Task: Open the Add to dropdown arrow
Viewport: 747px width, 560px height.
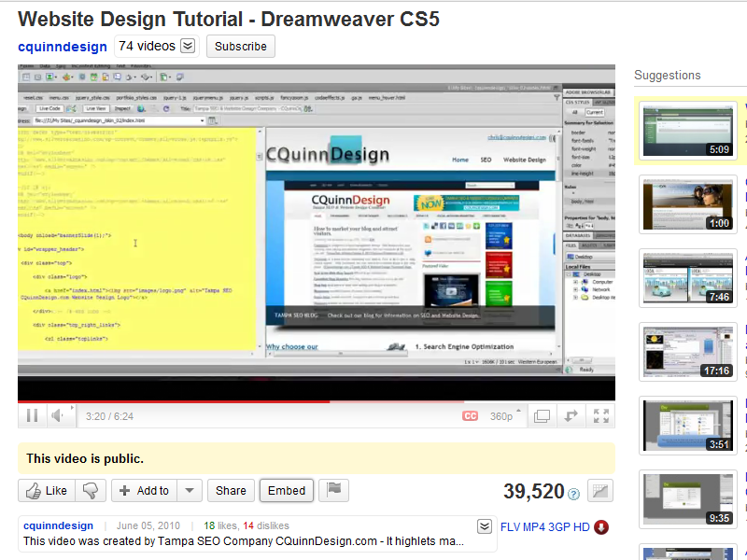Action: coord(190,490)
